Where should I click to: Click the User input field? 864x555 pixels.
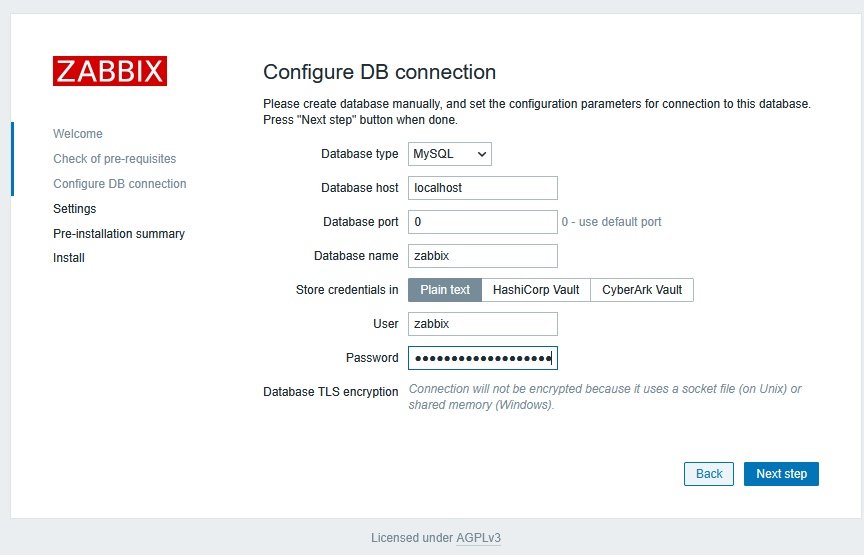tap(483, 324)
